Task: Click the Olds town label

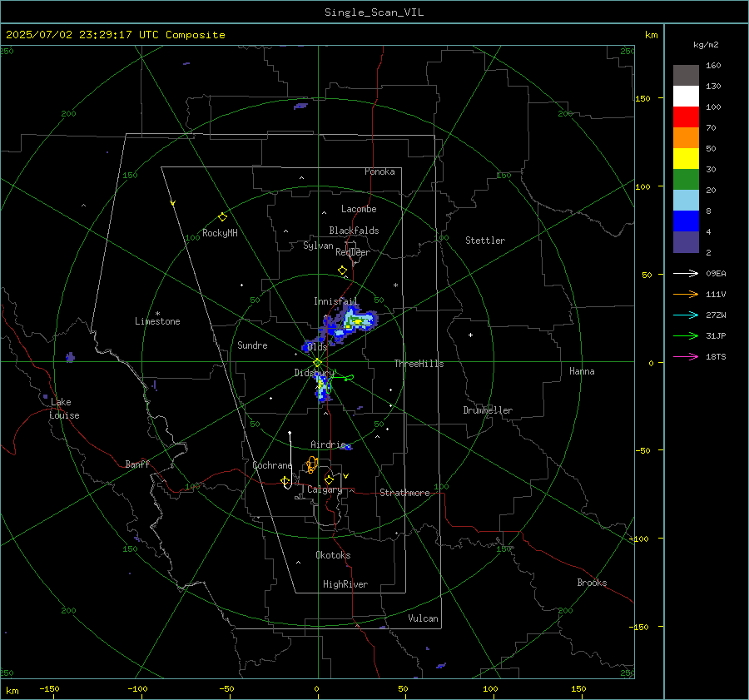Action: click(x=317, y=347)
